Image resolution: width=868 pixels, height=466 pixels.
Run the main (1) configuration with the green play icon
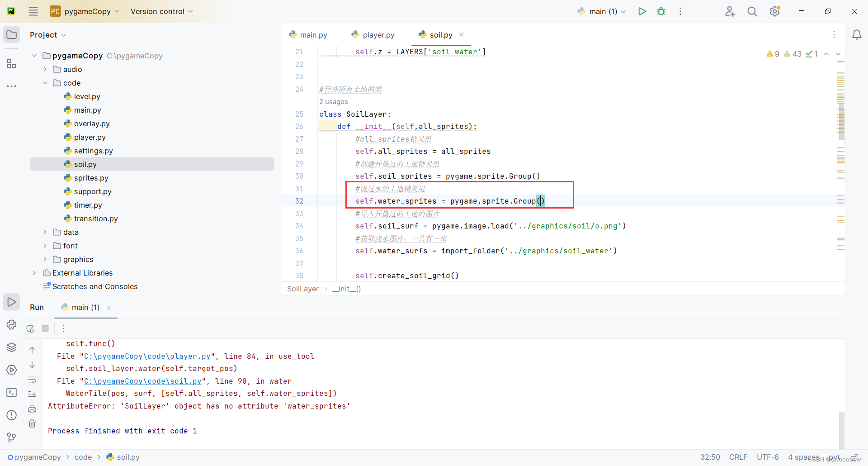point(642,11)
